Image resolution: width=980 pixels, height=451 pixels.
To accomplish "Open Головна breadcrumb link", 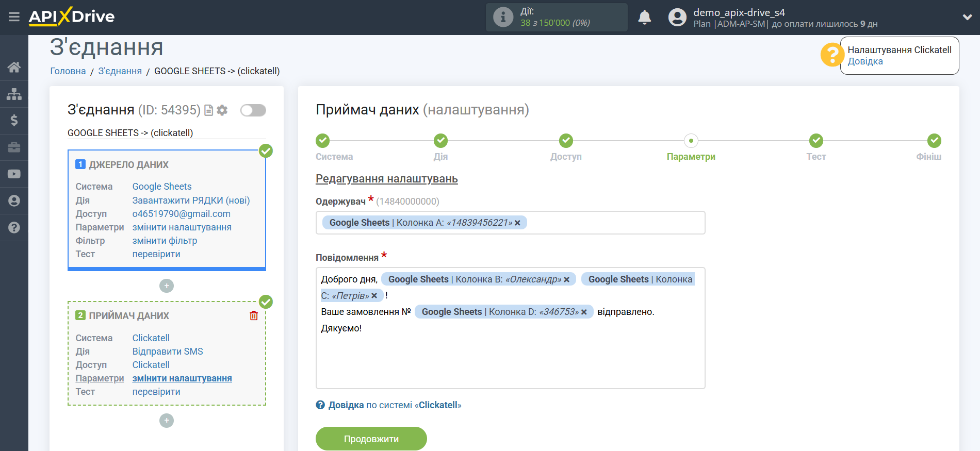I will [x=68, y=71].
